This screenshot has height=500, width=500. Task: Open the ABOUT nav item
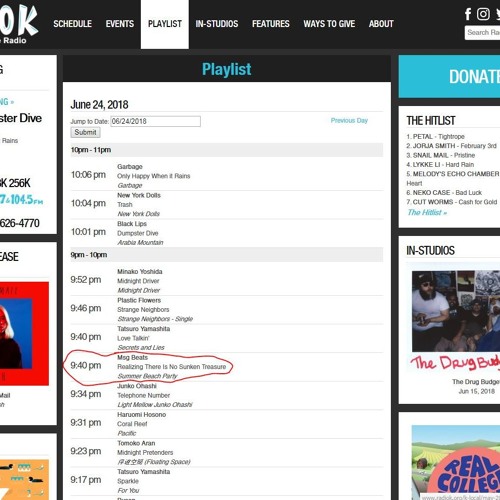click(381, 24)
